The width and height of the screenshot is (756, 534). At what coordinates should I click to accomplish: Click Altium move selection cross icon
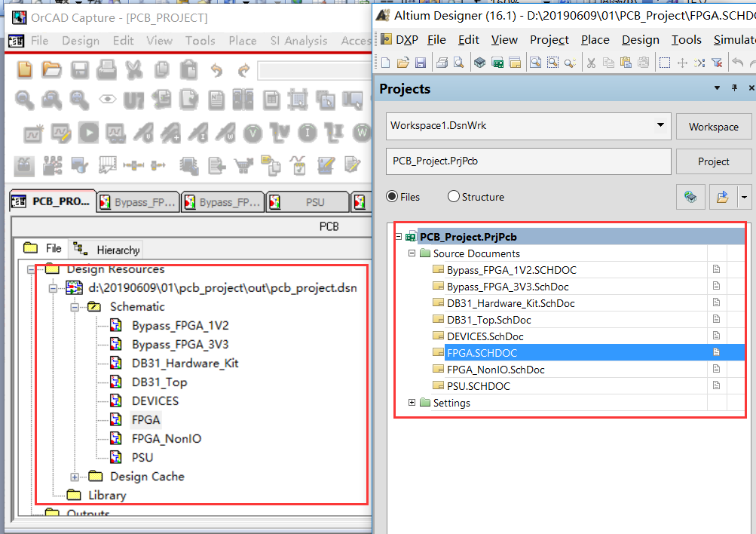point(682,63)
